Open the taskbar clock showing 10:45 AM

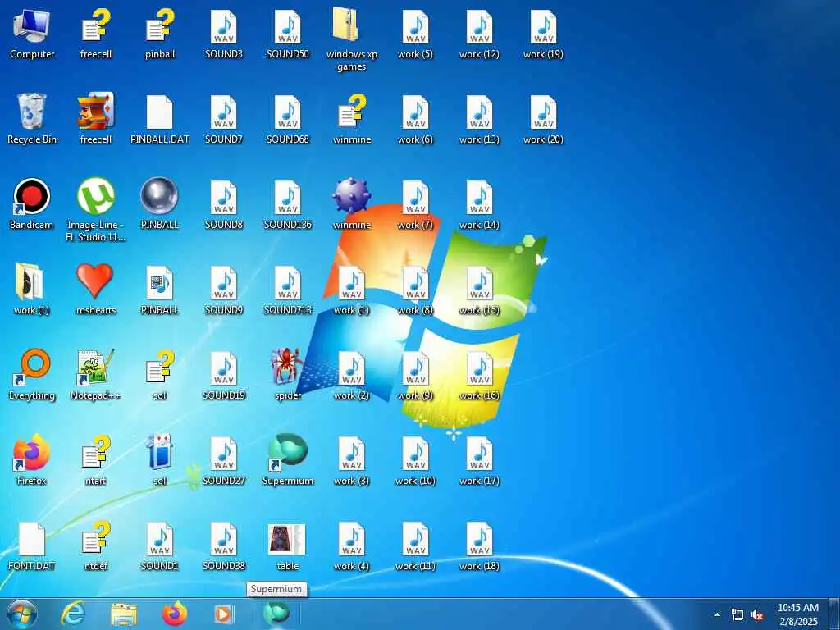click(797, 614)
